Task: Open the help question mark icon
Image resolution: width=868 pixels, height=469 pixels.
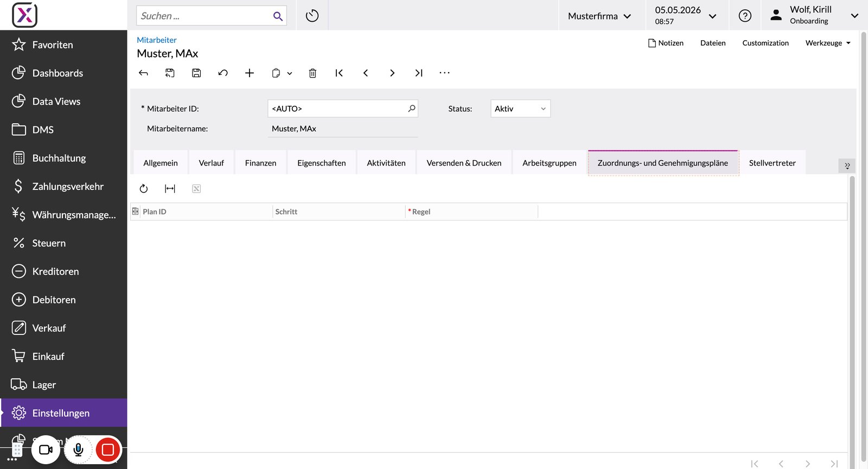Action: click(x=745, y=16)
